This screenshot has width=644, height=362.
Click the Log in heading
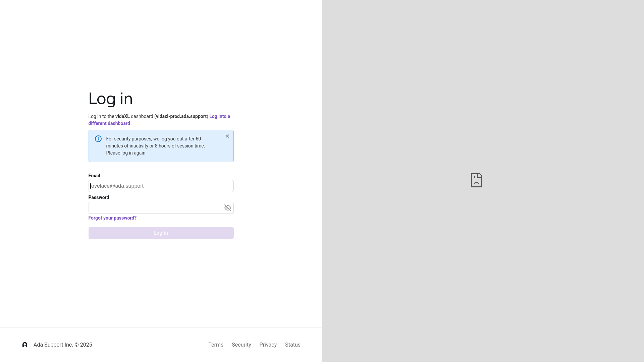coord(111,99)
